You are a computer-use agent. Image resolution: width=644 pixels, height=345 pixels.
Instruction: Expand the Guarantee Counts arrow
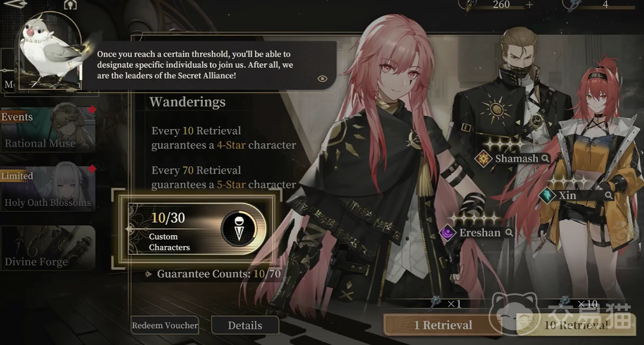pos(149,274)
